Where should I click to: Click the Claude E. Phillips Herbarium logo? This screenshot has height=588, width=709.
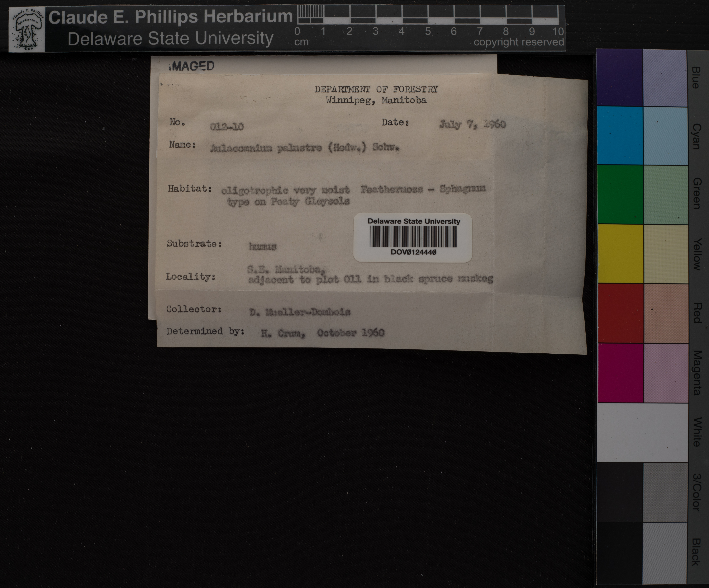click(x=27, y=30)
